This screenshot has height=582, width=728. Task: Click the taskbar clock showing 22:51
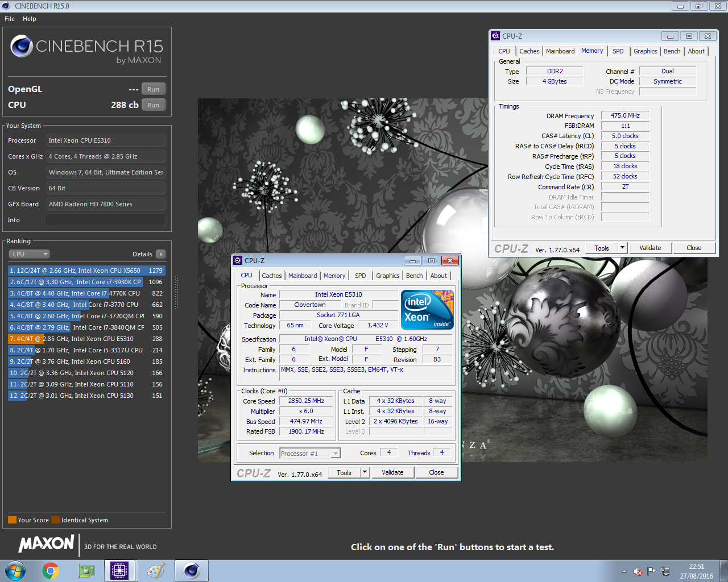tap(696, 571)
